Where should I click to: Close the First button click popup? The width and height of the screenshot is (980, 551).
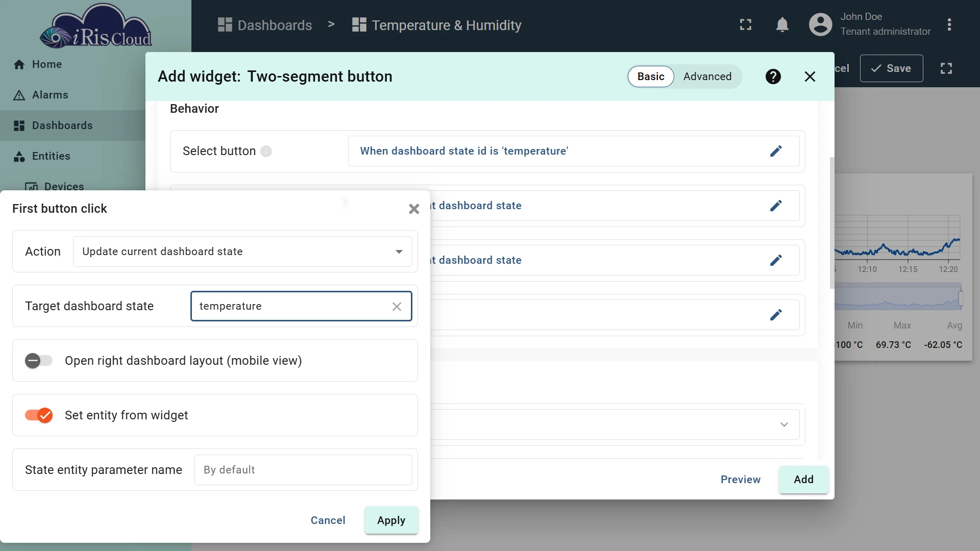414,209
